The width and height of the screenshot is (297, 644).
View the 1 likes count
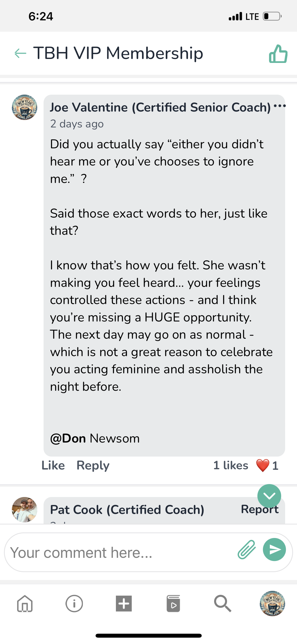[x=230, y=466]
